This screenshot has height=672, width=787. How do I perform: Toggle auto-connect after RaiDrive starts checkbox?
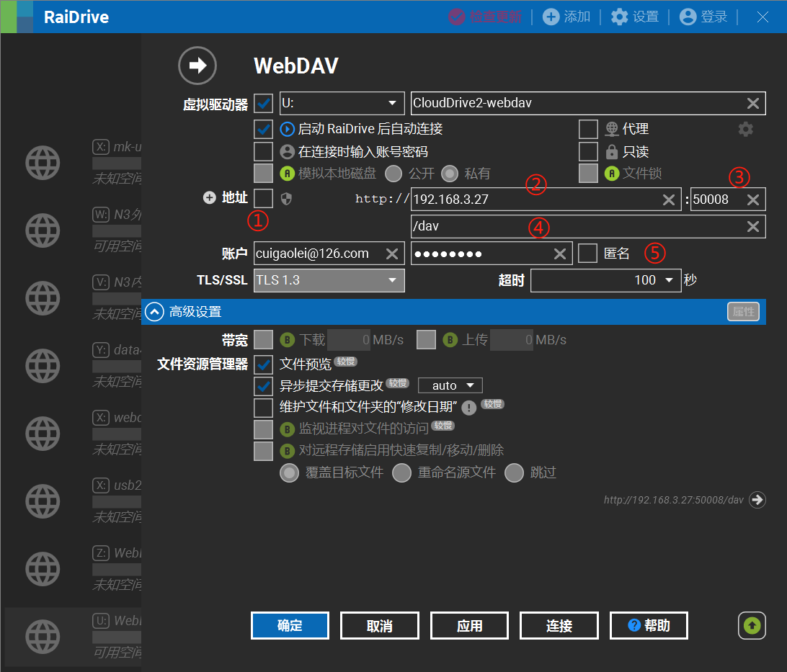tap(264, 129)
